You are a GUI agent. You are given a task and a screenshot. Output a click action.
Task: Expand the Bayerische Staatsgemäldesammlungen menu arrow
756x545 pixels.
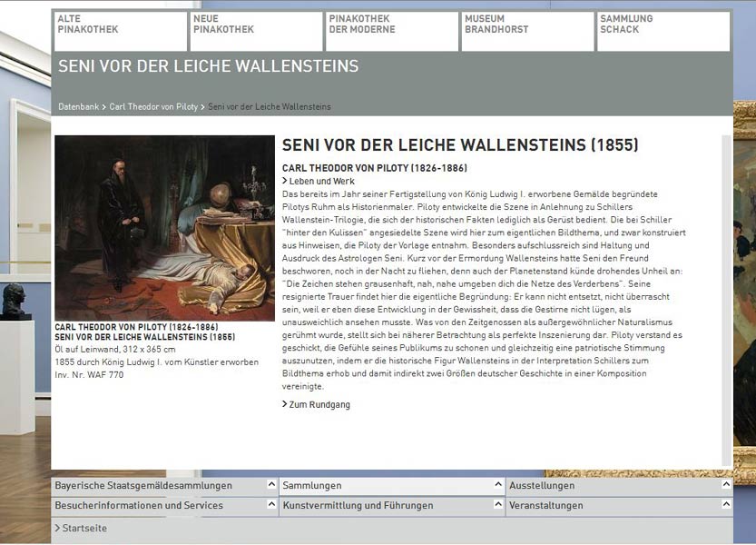271,485
